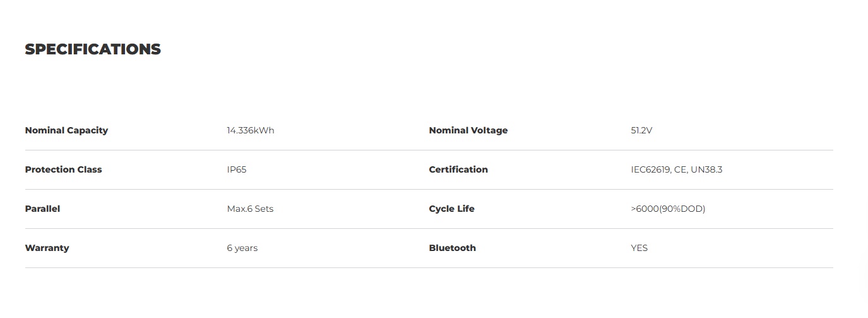Click the Cycle Life label
Viewport: 868px width, 318px height.
point(451,209)
